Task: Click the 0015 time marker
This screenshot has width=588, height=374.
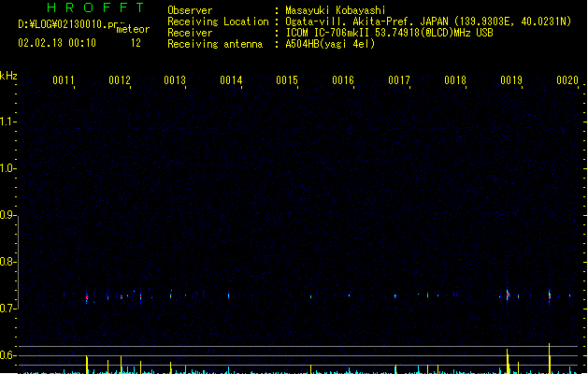Action: point(287,80)
